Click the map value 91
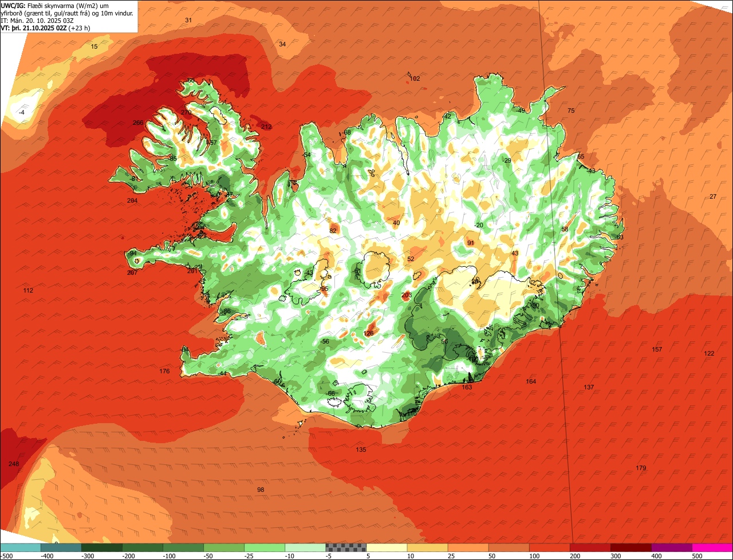 pyautogui.click(x=471, y=243)
